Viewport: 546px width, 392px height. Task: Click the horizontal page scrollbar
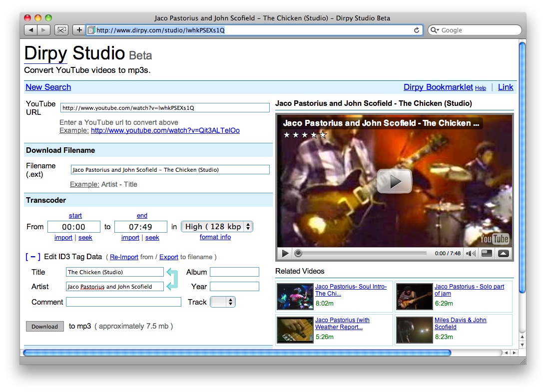(237, 353)
